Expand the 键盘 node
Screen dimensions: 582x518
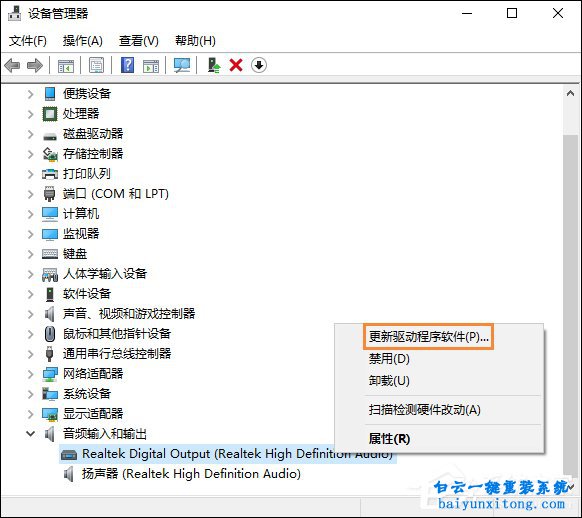coord(30,254)
